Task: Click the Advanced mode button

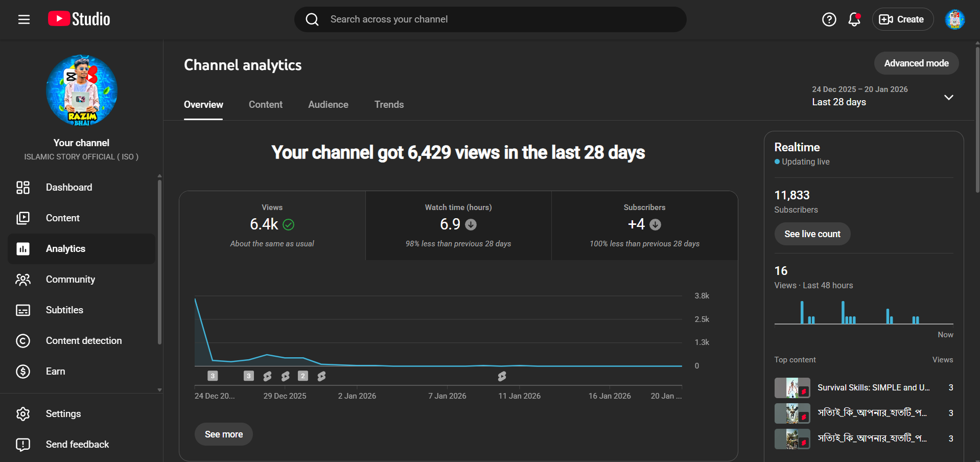Action: [916, 63]
